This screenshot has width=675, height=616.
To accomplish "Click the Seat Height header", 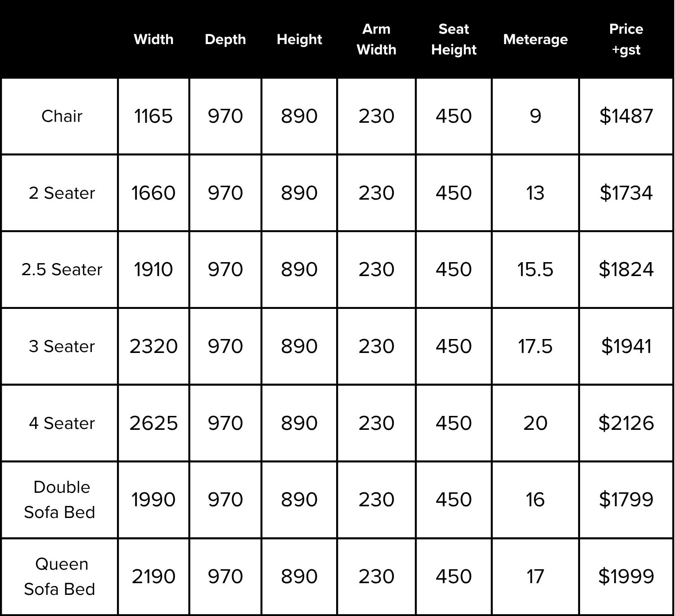I will [x=454, y=39].
